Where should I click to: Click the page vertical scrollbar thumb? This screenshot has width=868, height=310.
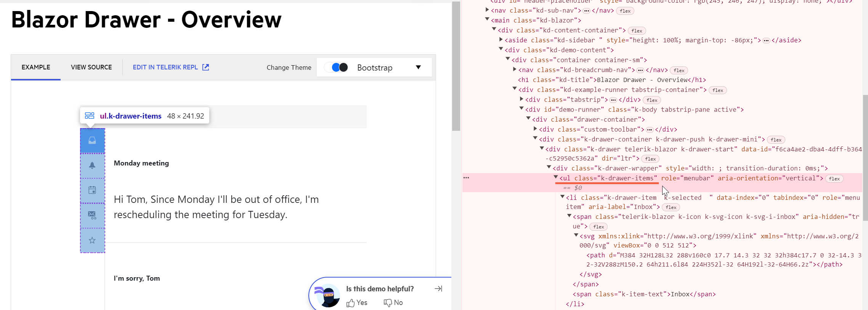pos(456,66)
